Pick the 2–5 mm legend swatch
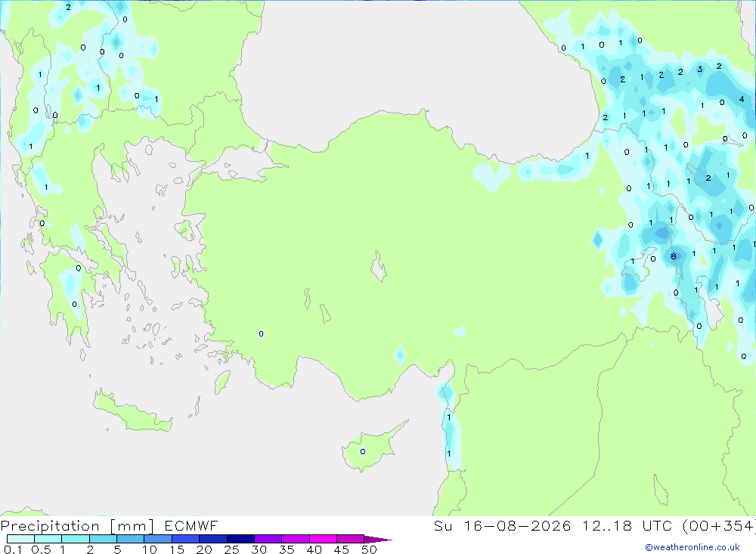 (x=103, y=539)
